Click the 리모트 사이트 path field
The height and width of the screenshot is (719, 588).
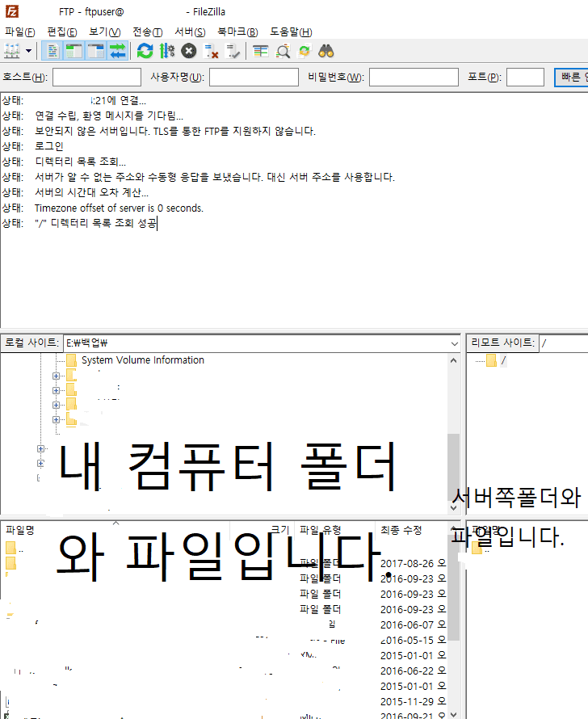pyautogui.click(x=564, y=343)
